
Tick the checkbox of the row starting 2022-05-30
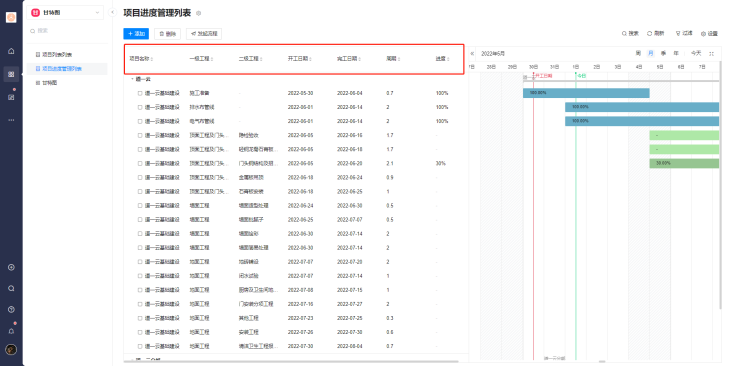pyautogui.click(x=140, y=93)
